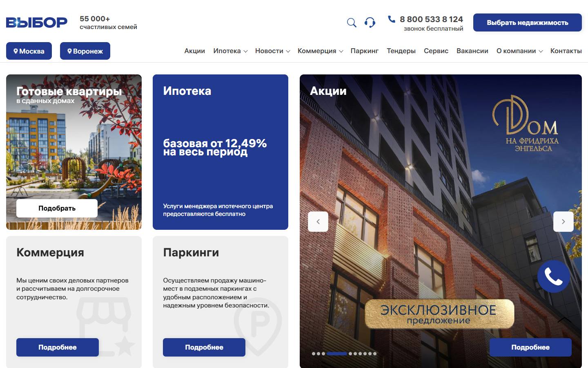Click Подробнее on the Акции banner
The width and height of the screenshot is (588, 368).
[530, 347]
